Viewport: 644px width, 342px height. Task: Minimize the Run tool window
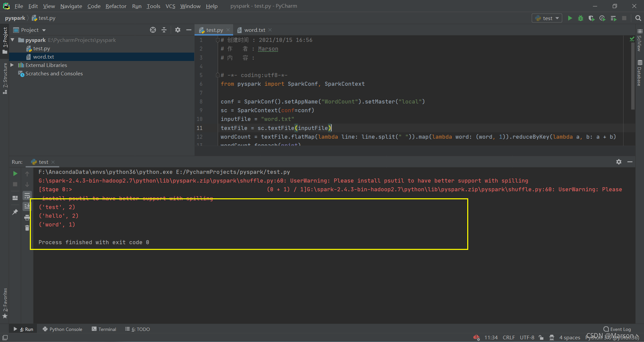[x=630, y=162]
